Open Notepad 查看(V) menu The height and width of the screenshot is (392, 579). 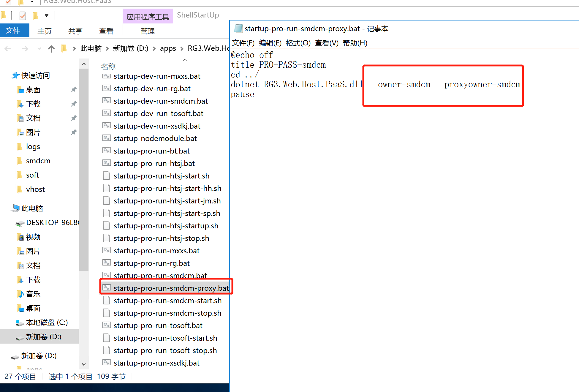(x=327, y=43)
